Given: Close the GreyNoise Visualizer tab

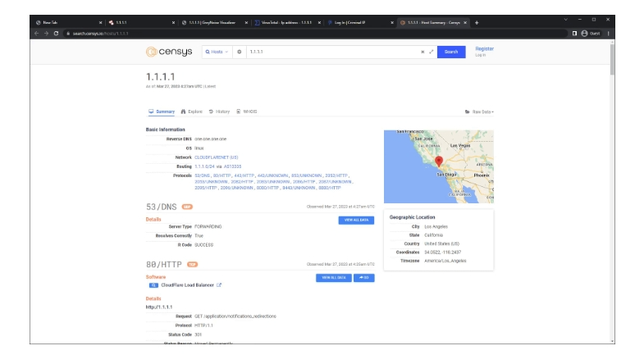Looking at the screenshot, I should coord(246,23).
